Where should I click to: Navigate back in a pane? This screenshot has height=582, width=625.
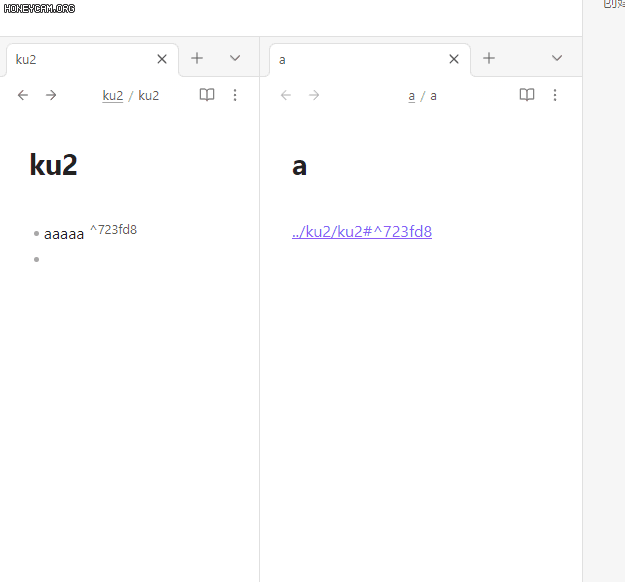pyautogui.click(x=286, y=95)
